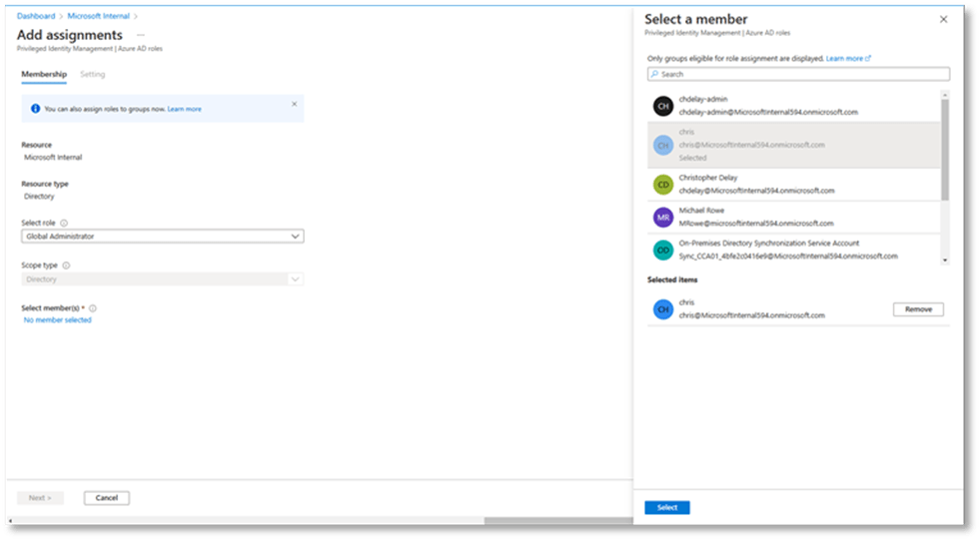Viewport: 980px width, 540px height.
Task: Open the No member selected link
Action: [57, 320]
